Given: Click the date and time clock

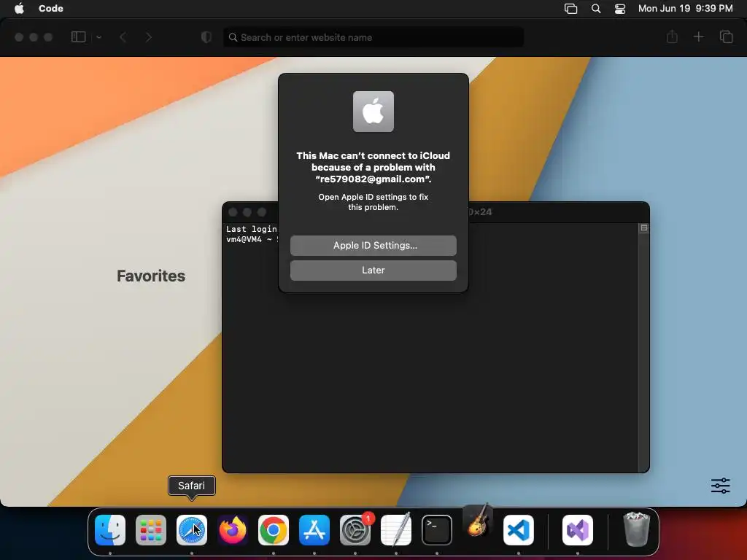Looking at the screenshot, I should 685,8.
